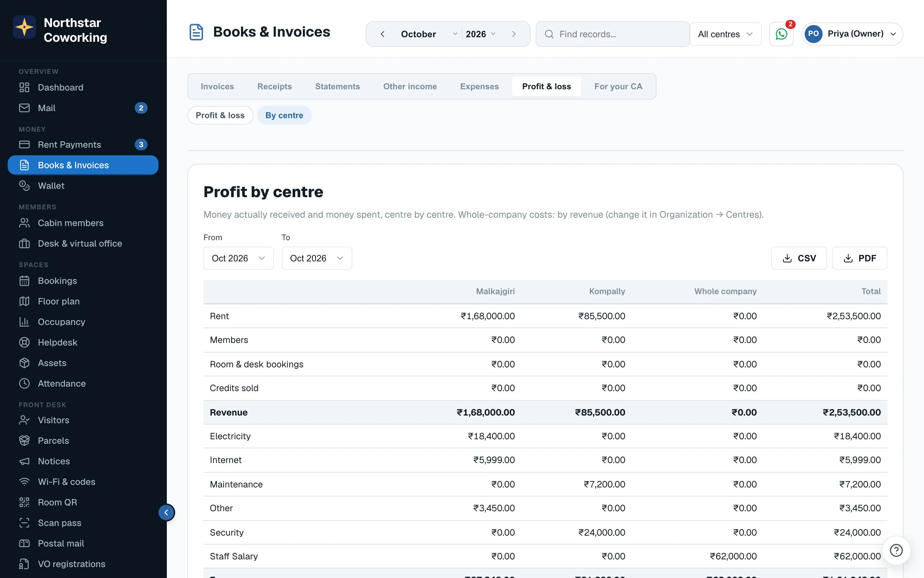Image resolution: width=924 pixels, height=578 pixels.
Task: Open Occupancy in the sidebar
Action: tap(83, 322)
